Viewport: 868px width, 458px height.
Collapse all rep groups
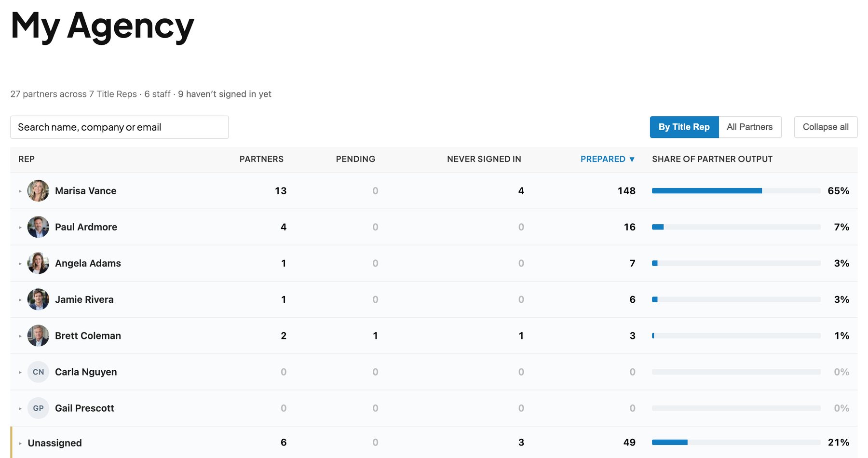[x=826, y=127]
